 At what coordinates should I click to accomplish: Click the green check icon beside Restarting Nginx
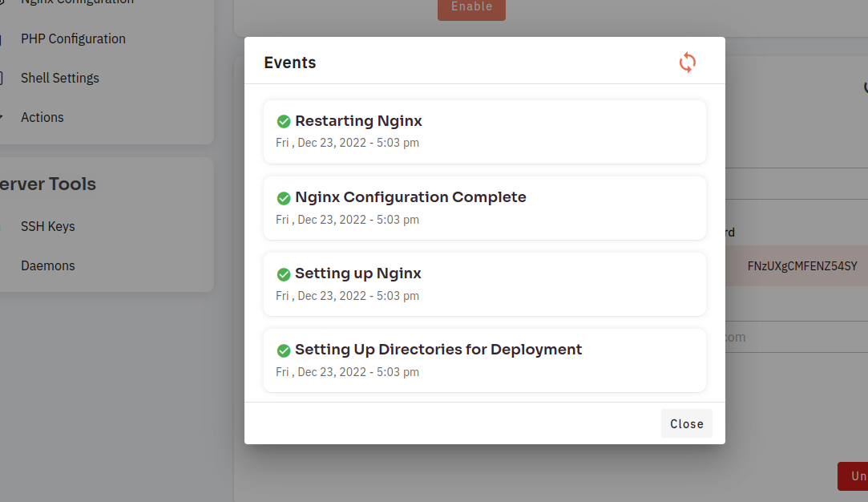click(x=284, y=121)
